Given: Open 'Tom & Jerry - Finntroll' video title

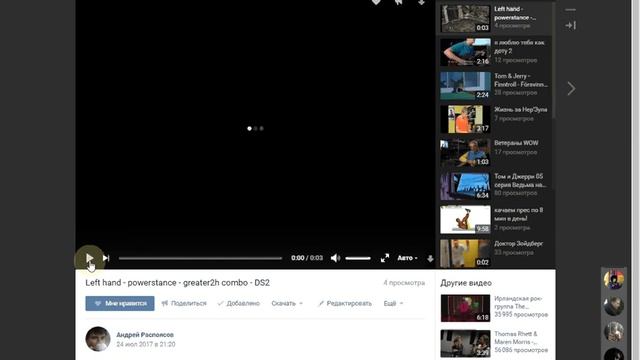Looking at the screenshot, I should (x=521, y=80).
